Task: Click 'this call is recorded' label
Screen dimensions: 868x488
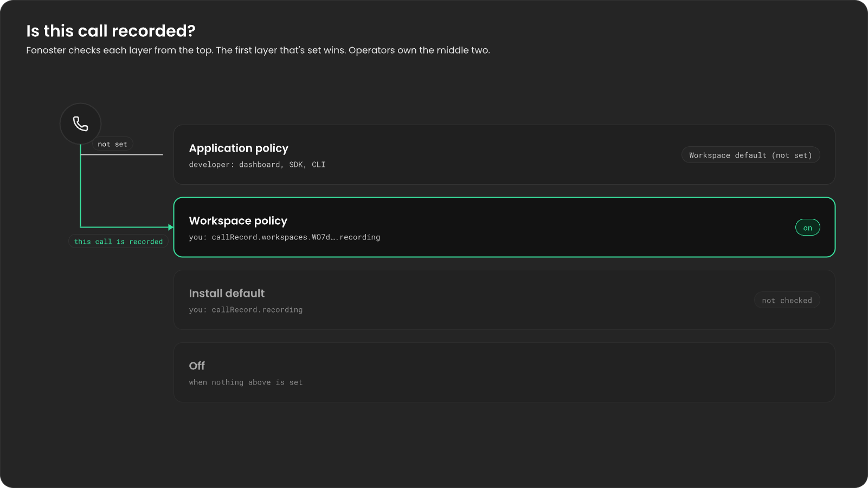Action: (118, 242)
